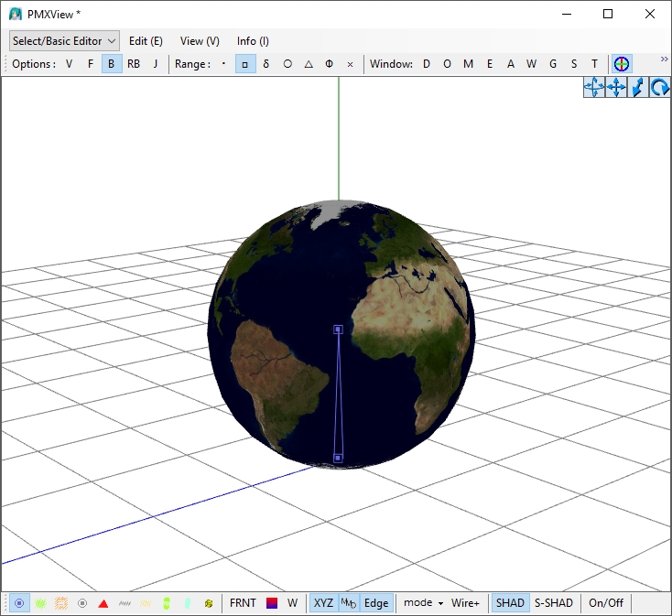
Task: Select the delta lasso range mode
Action: [x=266, y=64]
